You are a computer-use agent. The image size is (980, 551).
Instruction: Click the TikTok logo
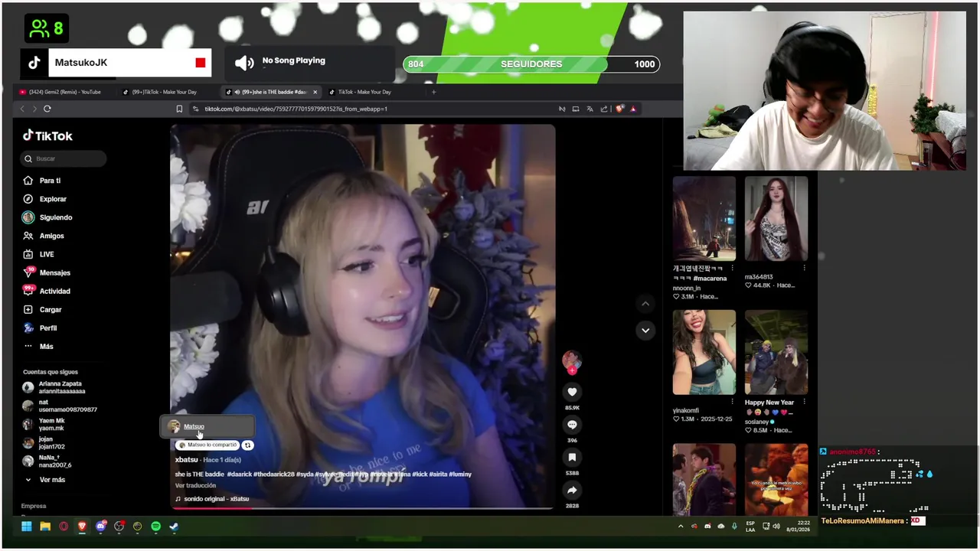[47, 135]
